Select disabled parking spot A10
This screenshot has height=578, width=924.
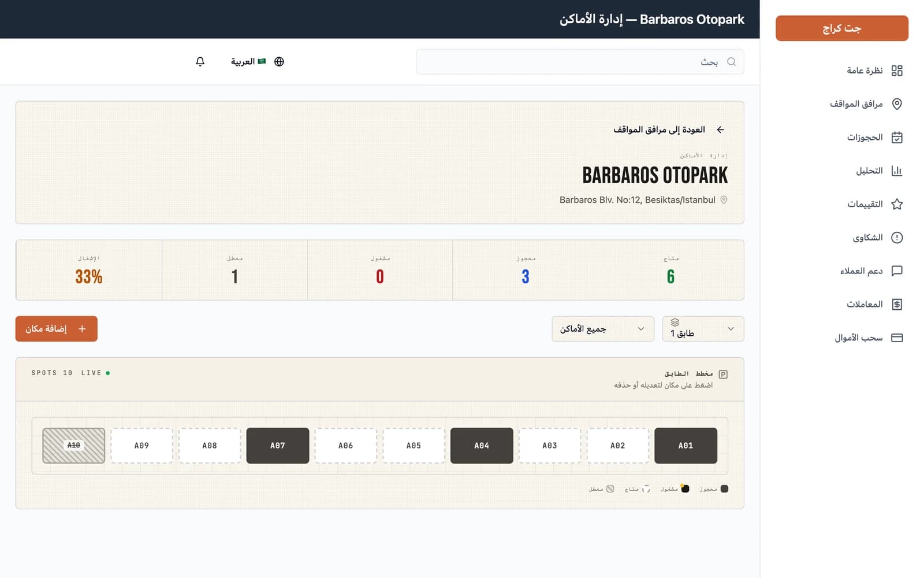[73, 446]
